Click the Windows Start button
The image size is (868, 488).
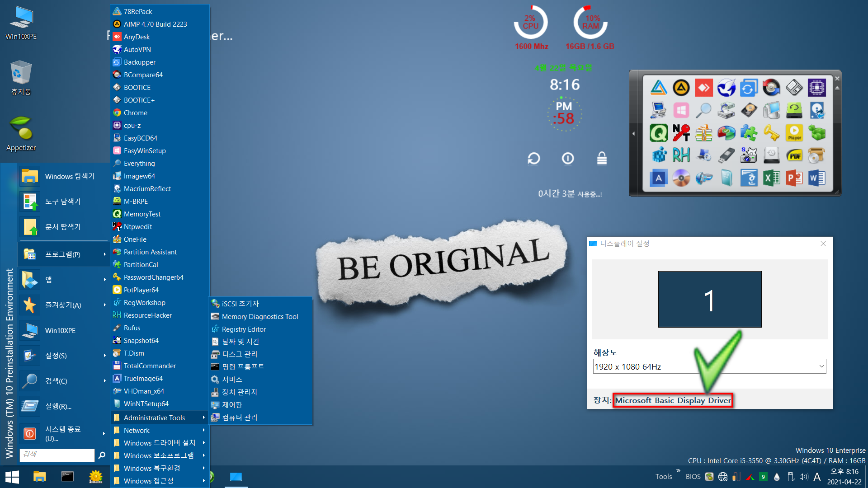(12, 477)
